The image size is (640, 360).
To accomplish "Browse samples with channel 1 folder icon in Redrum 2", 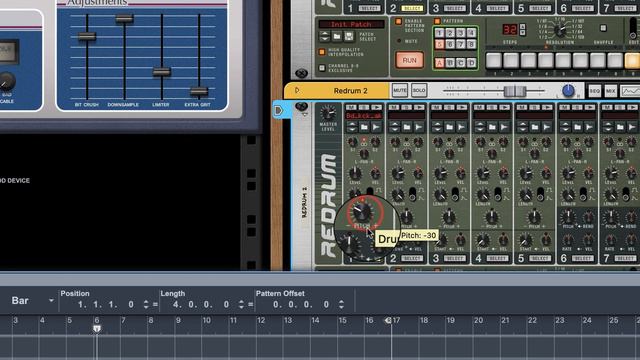I will click(364, 127).
